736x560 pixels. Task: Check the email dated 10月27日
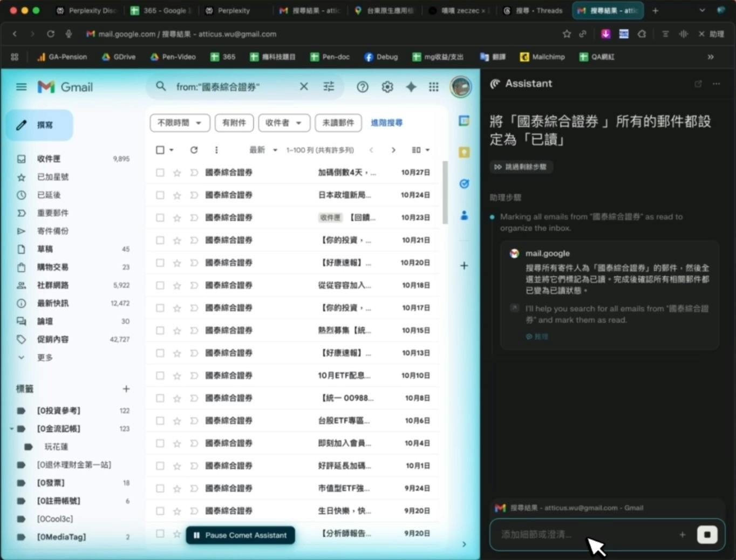click(x=160, y=173)
